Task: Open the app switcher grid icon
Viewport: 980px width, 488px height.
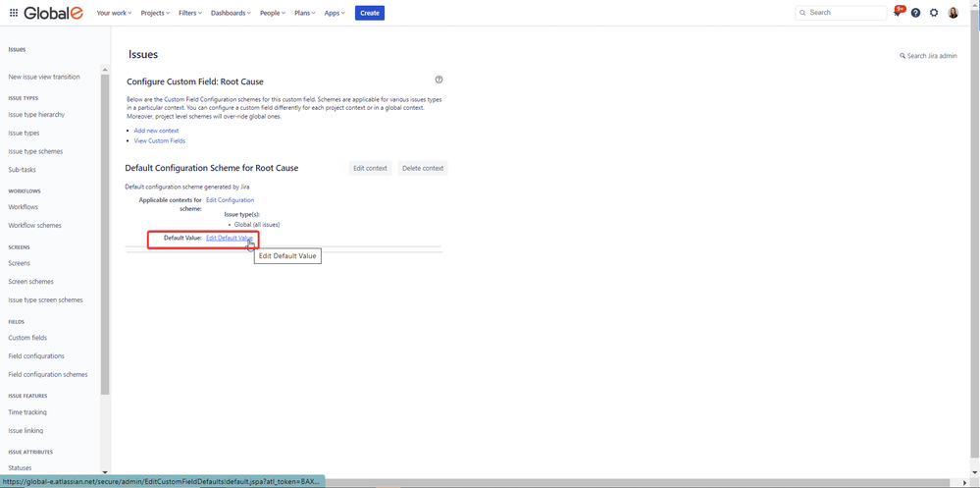Action: click(14, 13)
